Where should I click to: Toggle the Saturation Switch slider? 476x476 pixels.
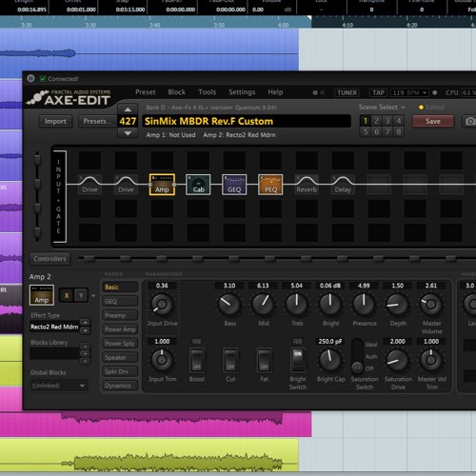[x=357, y=356]
